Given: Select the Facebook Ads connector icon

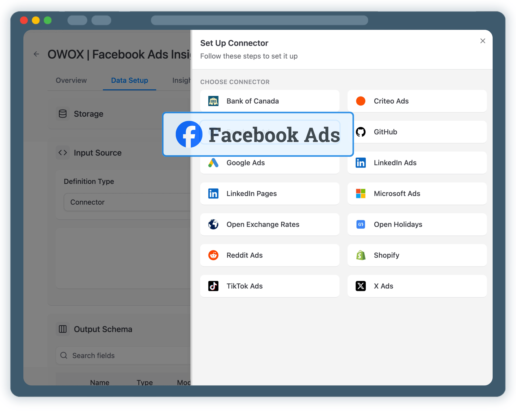Looking at the screenshot, I should (189, 134).
